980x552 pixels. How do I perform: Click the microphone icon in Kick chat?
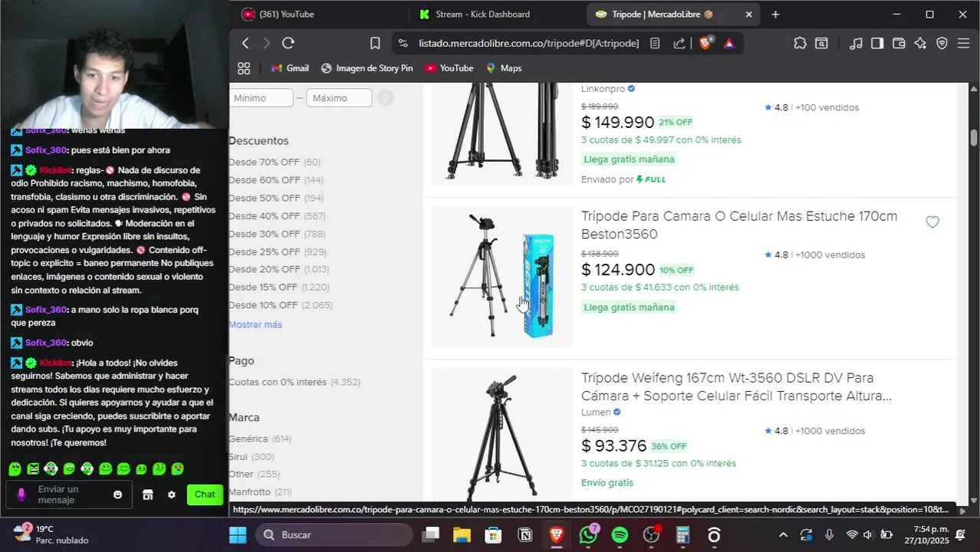[x=21, y=495]
